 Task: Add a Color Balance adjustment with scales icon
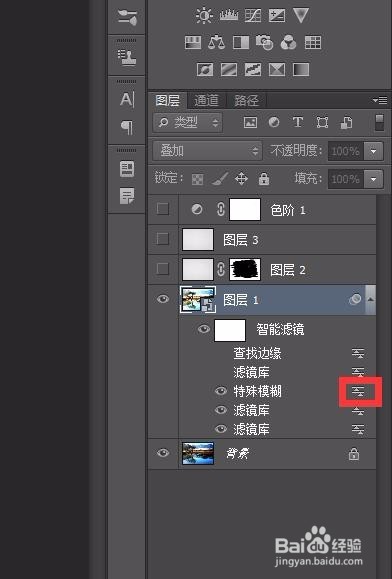pyautogui.click(x=216, y=43)
